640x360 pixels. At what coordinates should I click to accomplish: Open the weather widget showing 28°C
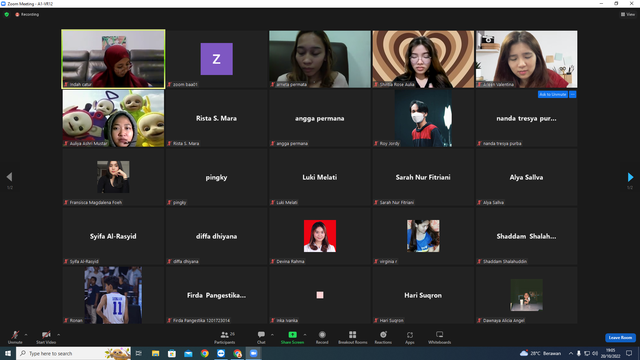(540, 353)
